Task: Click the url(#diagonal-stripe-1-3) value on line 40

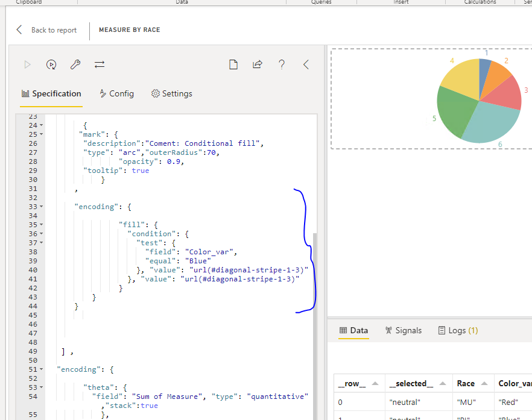Action: click(x=249, y=270)
